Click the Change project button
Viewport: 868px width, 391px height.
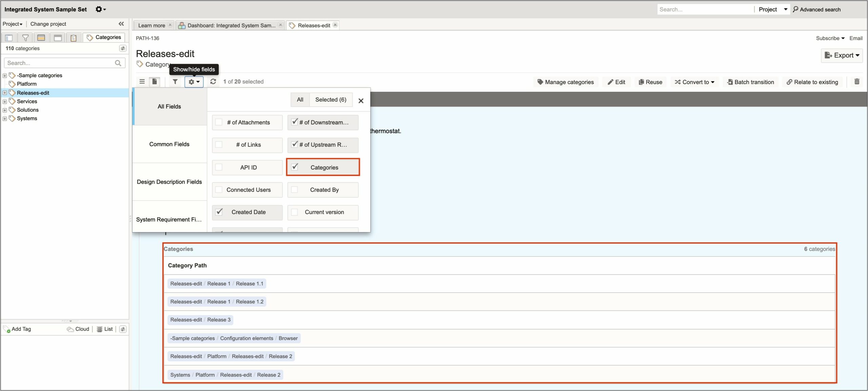point(47,24)
